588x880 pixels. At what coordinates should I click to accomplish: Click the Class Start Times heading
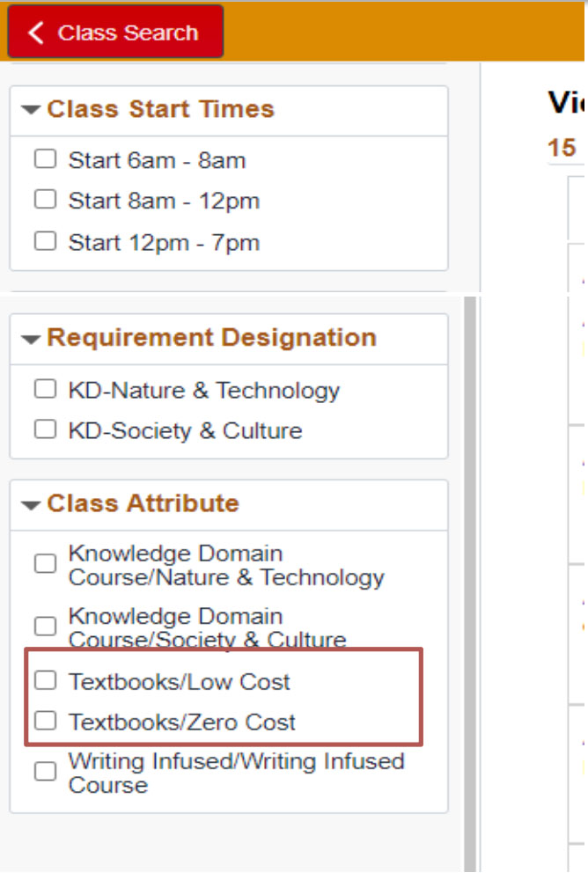[160, 109]
